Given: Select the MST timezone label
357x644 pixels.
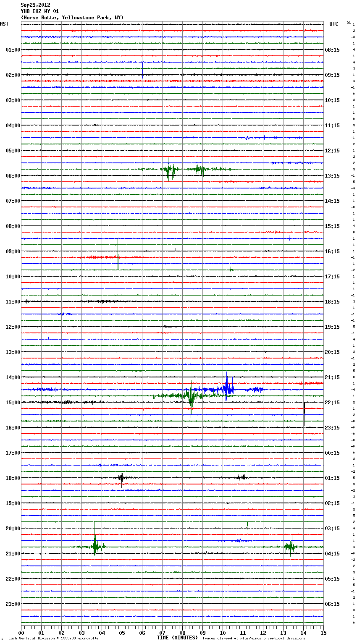Looking at the screenshot, I should [x=4, y=24].
